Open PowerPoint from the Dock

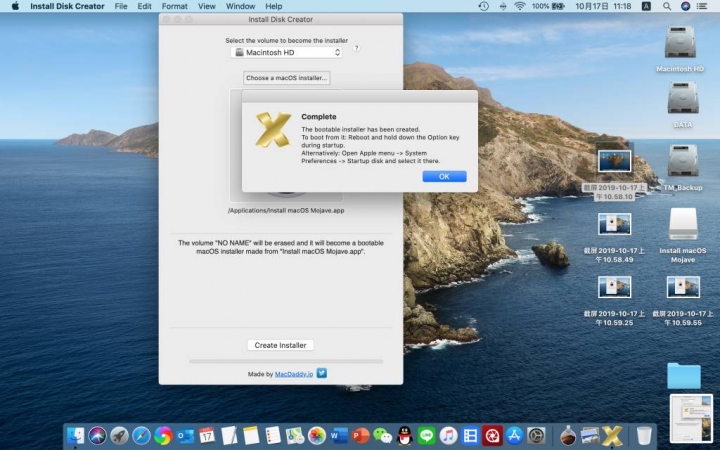[x=360, y=435]
